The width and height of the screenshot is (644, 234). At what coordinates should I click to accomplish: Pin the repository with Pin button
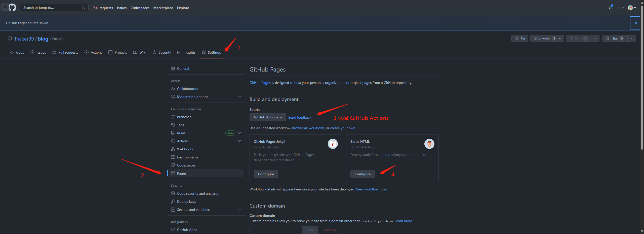coord(520,38)
